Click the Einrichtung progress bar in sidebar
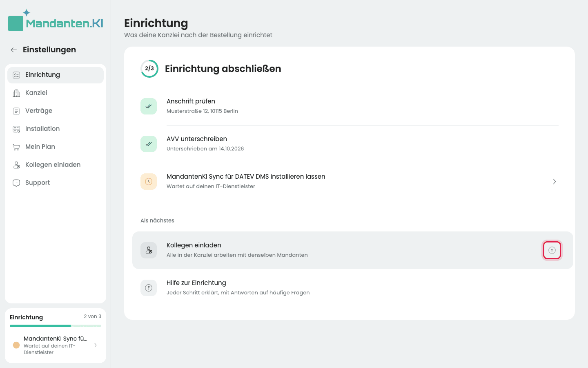Viewport: 588px width, 368px height. click(56, 326)
